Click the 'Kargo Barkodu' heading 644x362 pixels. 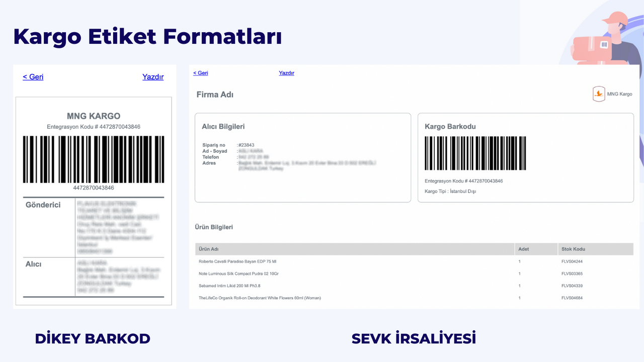tap(450, 127)
